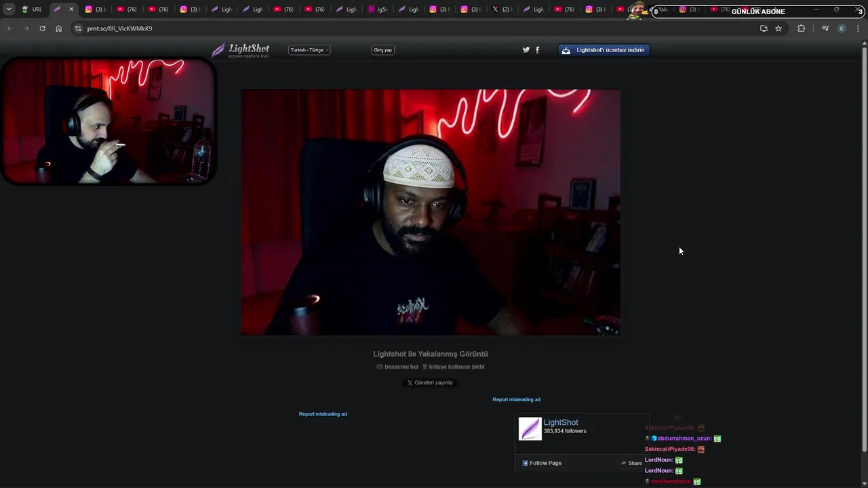The image size is (868, 488).
Task: Open LightShot Twitter icon
Action: (x=526, y=50)
